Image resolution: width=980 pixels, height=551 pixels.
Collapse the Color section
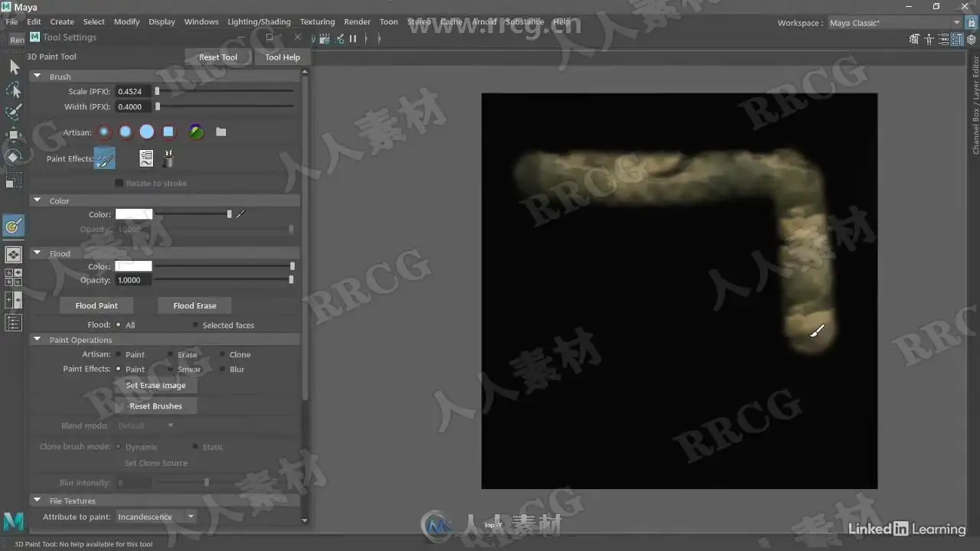point(37,201)
